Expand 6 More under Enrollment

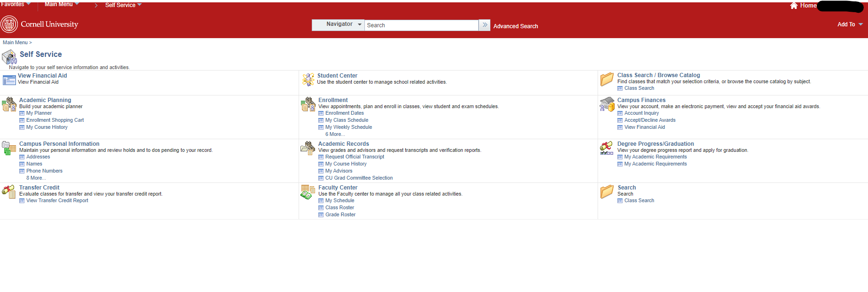(x=335, y=134)
